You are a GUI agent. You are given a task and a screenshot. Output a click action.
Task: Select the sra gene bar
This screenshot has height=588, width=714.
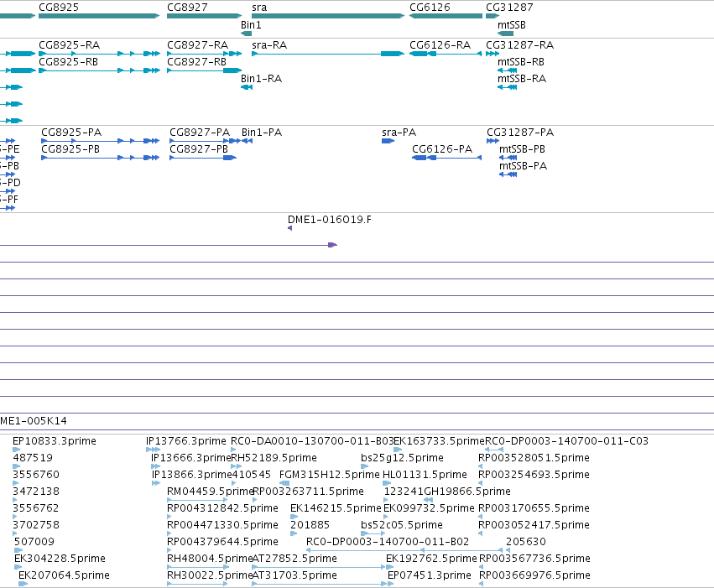(x=328, y=16)
